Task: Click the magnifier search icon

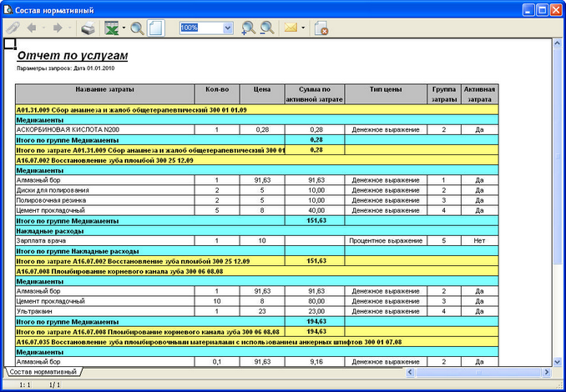Action: pyautogui.click(x=137, y=28)
